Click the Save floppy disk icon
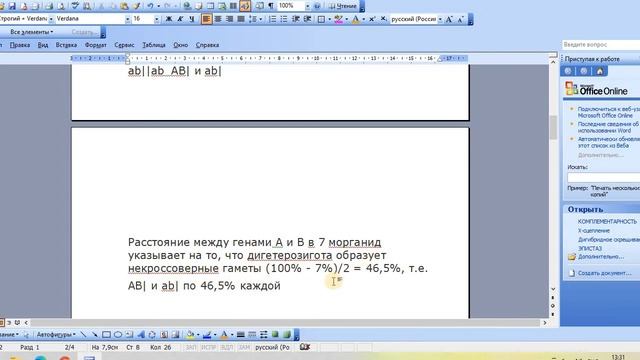The image size is (640, 360). [x=12, y=6]
